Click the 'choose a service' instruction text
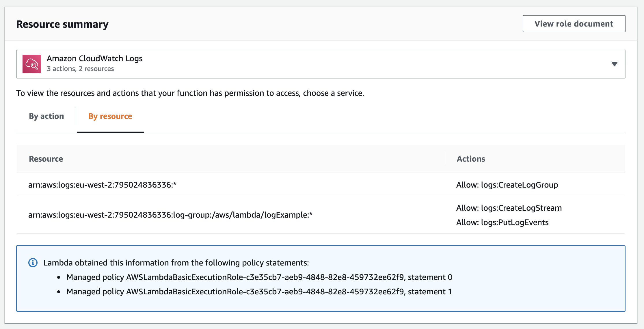This screenshot has width=644, height=329. tap(190, 93)
